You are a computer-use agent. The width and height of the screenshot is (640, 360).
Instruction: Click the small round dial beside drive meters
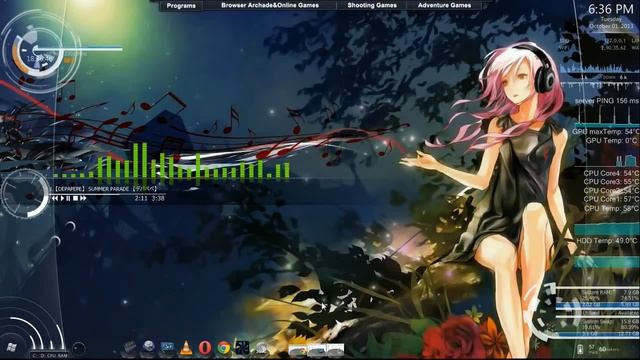79,348
